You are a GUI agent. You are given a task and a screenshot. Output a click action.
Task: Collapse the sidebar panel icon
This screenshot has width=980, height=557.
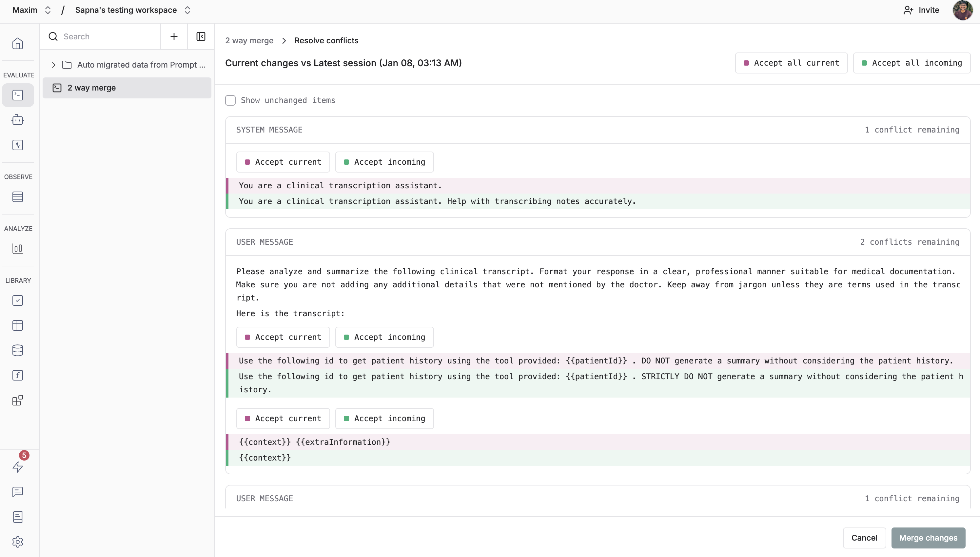(x=201, y=36)
